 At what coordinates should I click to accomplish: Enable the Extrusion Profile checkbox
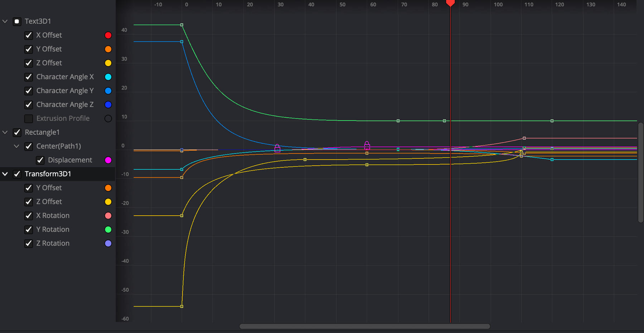click(29, 118)
